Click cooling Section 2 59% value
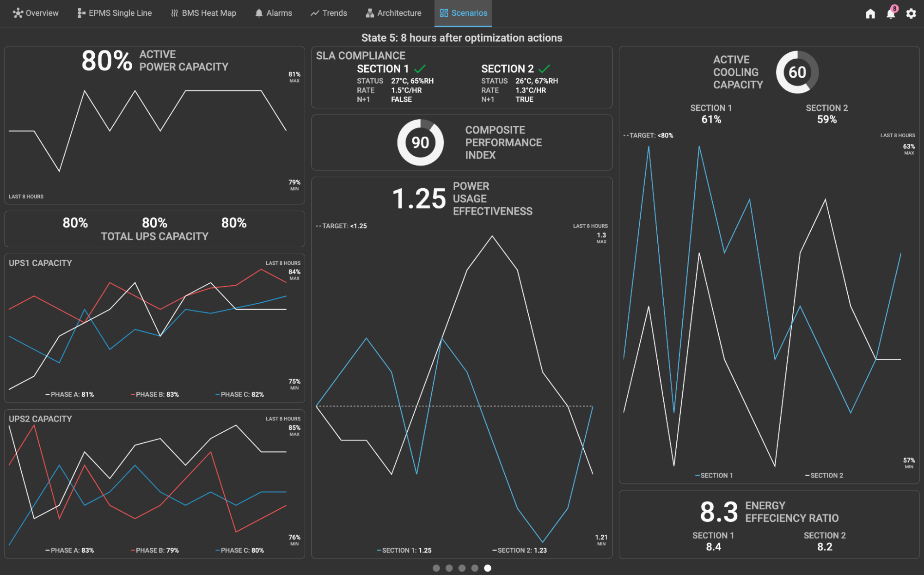The image size is (924, 575). pyautogui.click(x=826, y=119)
